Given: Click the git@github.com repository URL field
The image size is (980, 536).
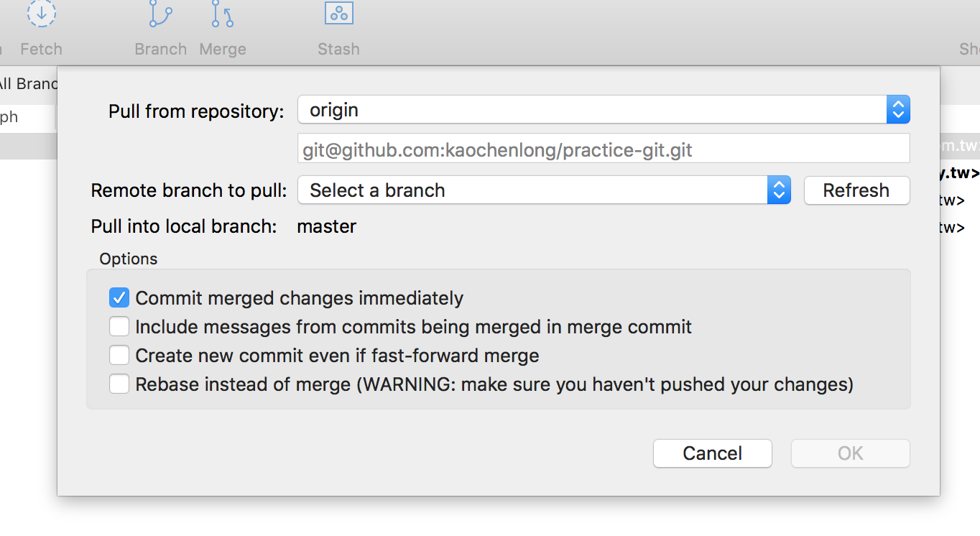Looking at the screenshot, I should point(604,150).
